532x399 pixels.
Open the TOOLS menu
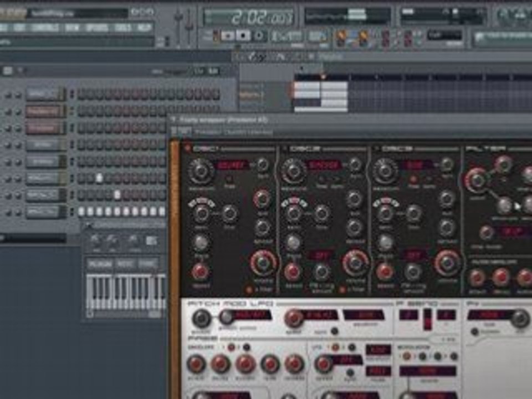123,28
